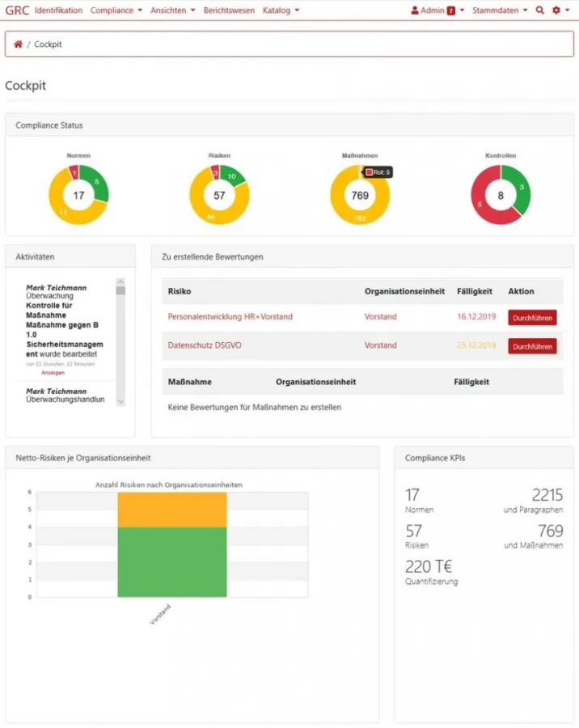The height and width of the screenshot is (728, 579).
Task: Click Keine Bewertungen für Maßnahmen message
Action: (x=255, y=407)
